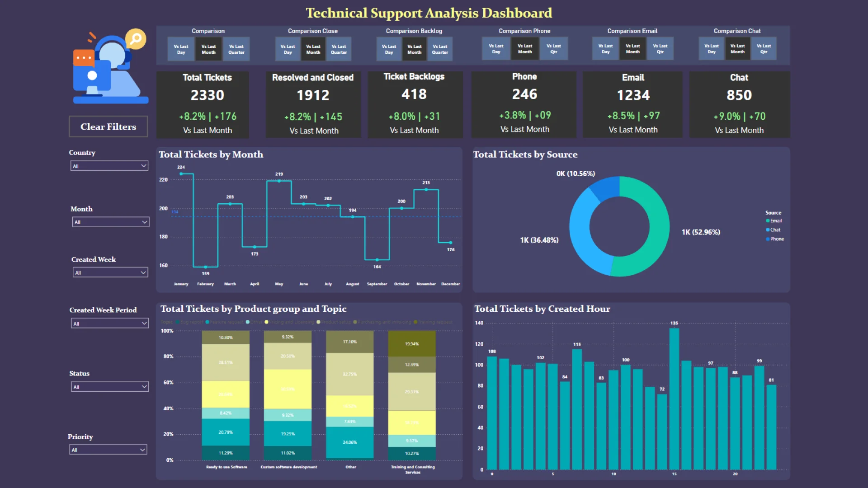Select Vs Last Quarter under Comparison Close
This screenshot has height=488, width=868.
point(339,49)
